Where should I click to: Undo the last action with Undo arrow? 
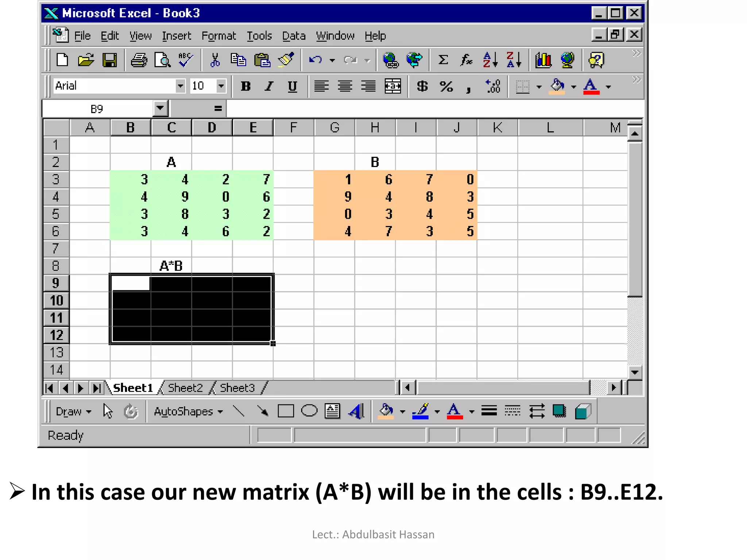coord(315,60)
